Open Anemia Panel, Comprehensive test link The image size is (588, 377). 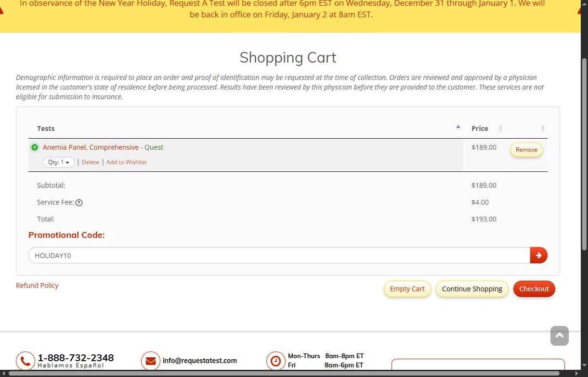click(91, 147)
